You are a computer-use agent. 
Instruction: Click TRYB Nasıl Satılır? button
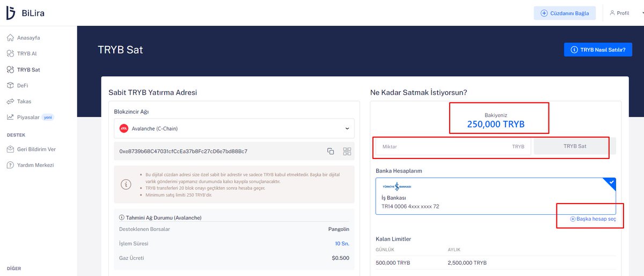(x=598, y=49)
